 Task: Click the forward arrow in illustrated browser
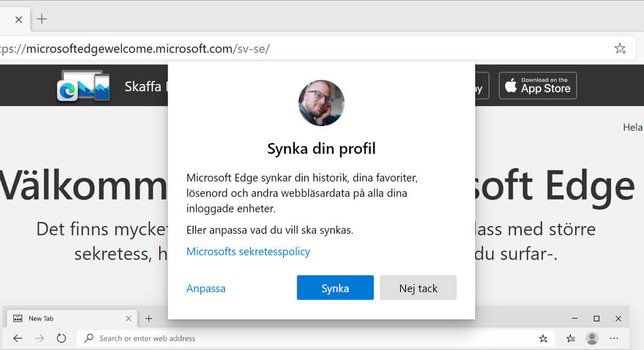39,338
